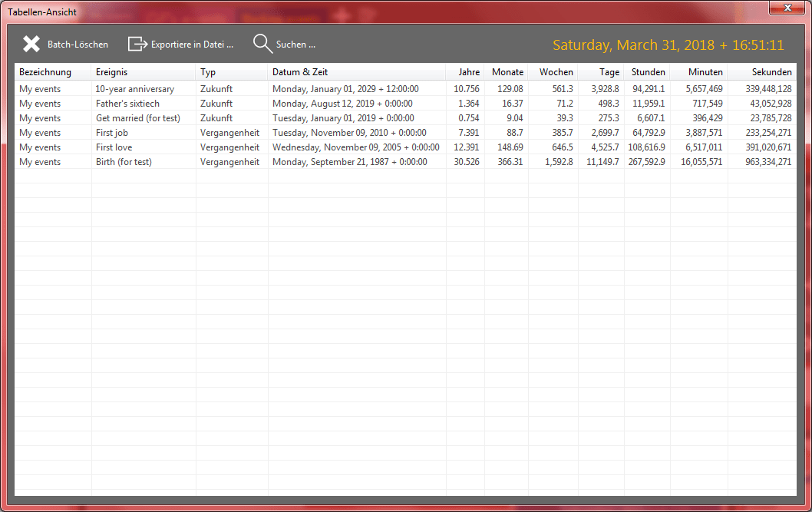Sort by Bezeichnung column header

[53, 72]
